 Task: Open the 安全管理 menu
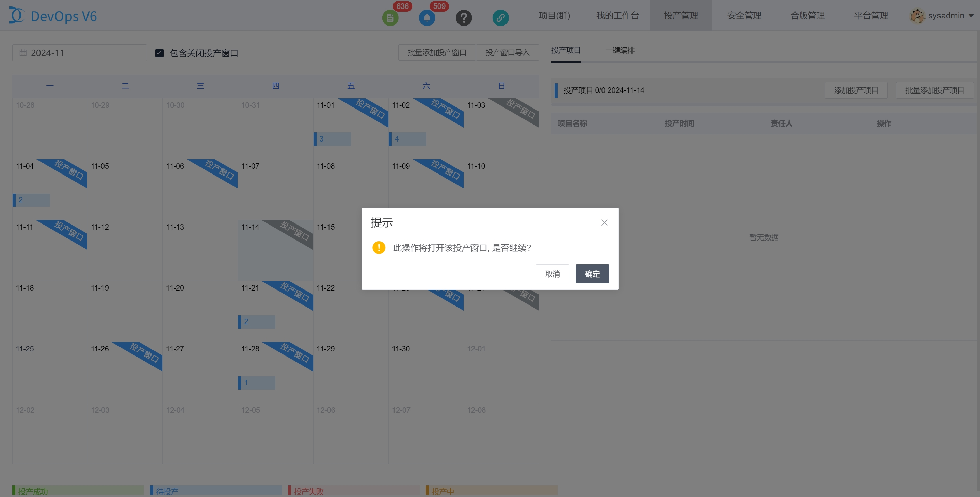(744, 16)
